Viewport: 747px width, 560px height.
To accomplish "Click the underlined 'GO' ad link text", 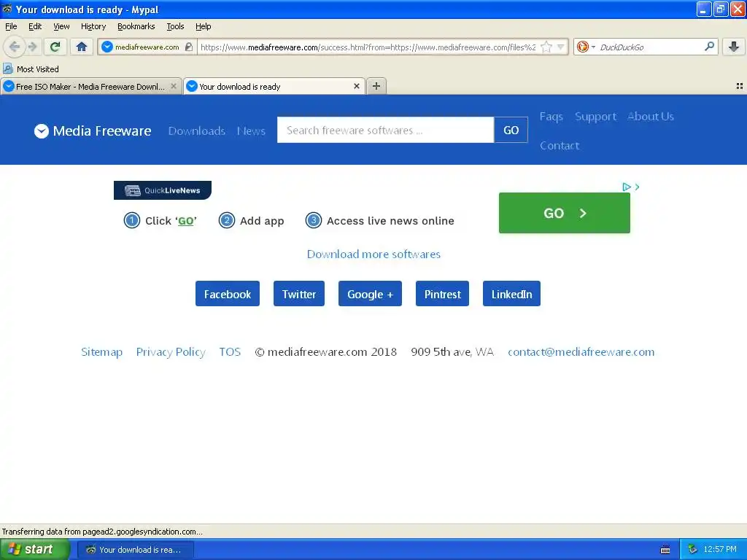I will click(x=186, y=221).
